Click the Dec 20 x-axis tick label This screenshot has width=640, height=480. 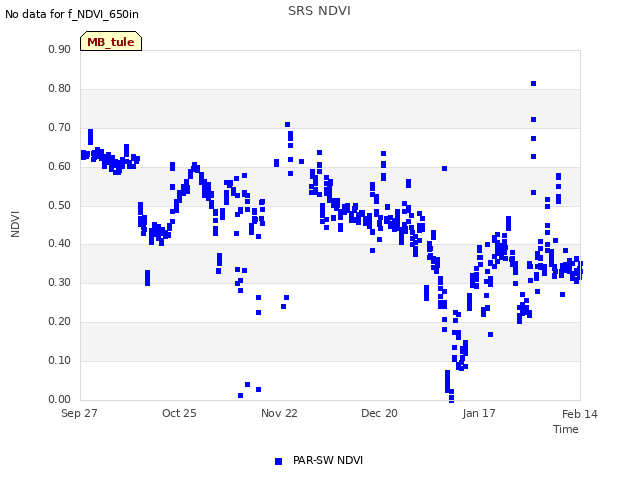(379, 413)
